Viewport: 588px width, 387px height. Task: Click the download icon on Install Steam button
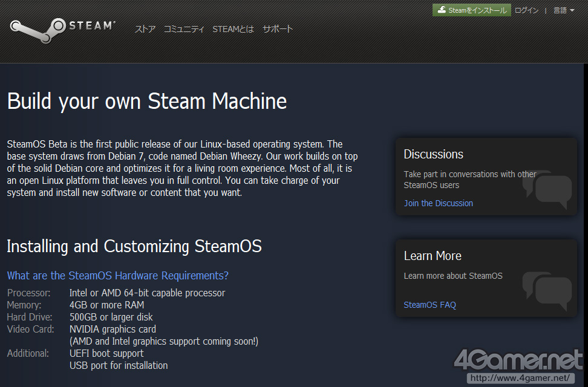(442, 10)
